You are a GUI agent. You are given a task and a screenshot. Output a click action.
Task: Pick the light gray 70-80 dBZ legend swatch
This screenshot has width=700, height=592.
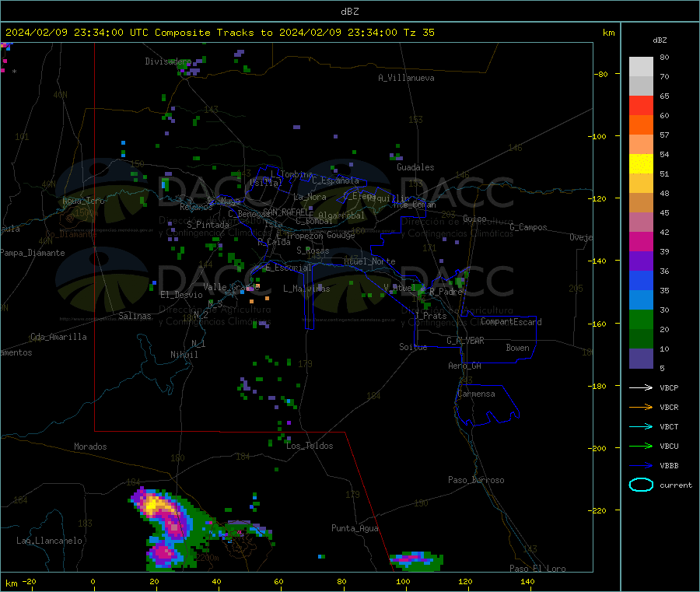(641, 67)
